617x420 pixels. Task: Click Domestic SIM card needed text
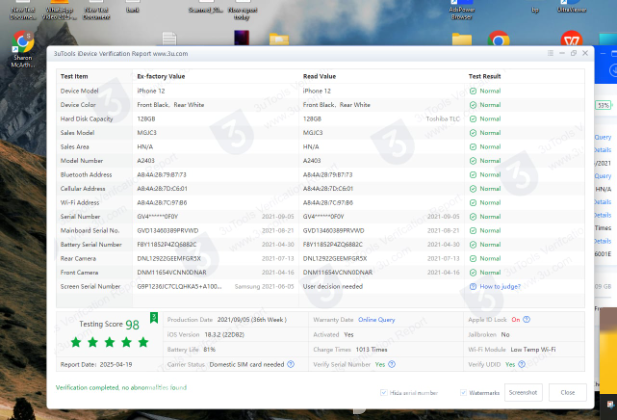[247, 364]
